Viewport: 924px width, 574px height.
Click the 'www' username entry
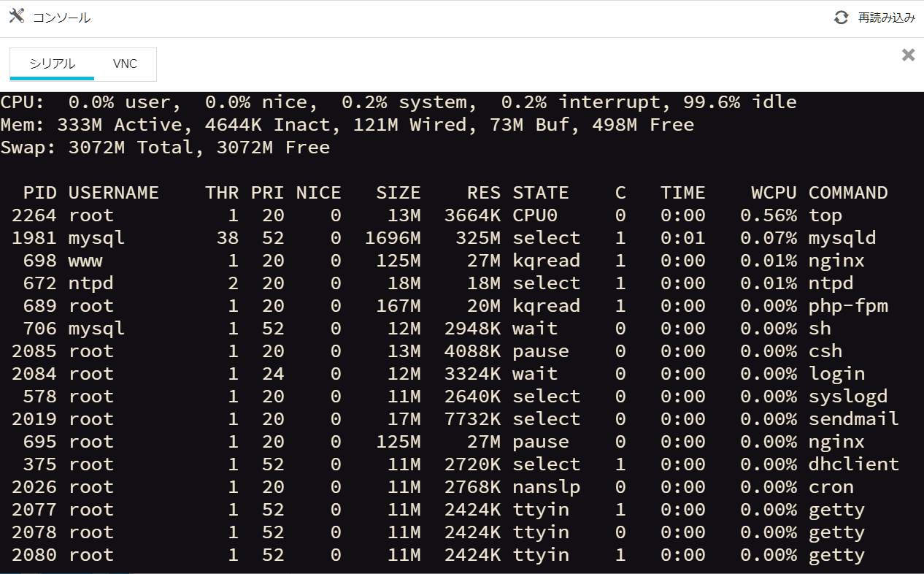point(85,261)
